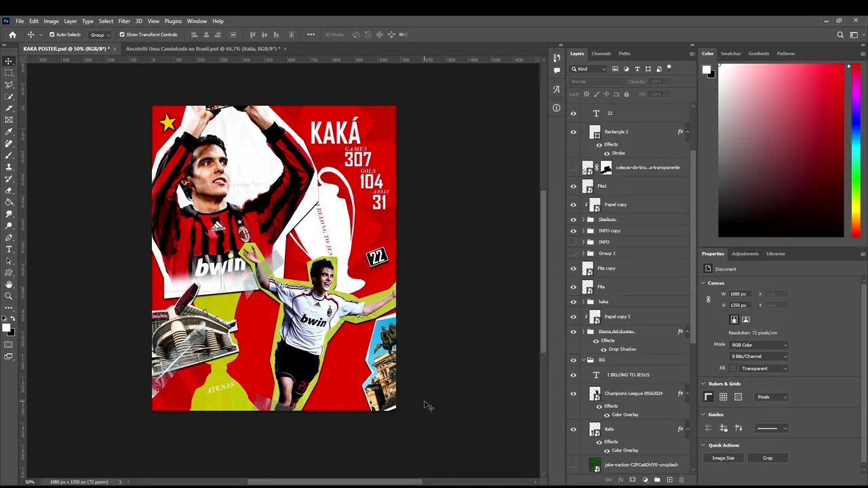The image size is (868, 488).
Task: Select the Horizontal Type tool
Action: pos(9,249)
